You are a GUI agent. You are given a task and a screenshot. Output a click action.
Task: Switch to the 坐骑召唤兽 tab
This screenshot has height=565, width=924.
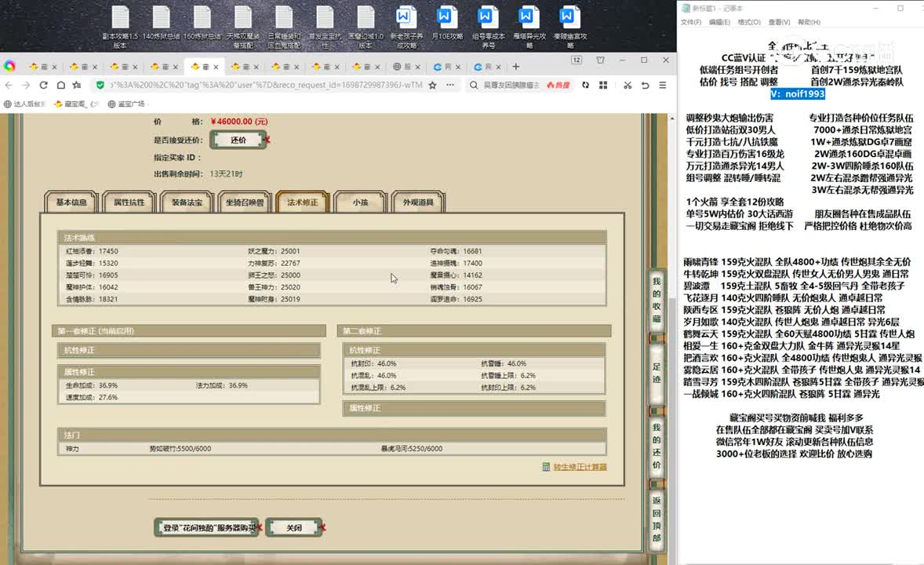pos(245,202)
